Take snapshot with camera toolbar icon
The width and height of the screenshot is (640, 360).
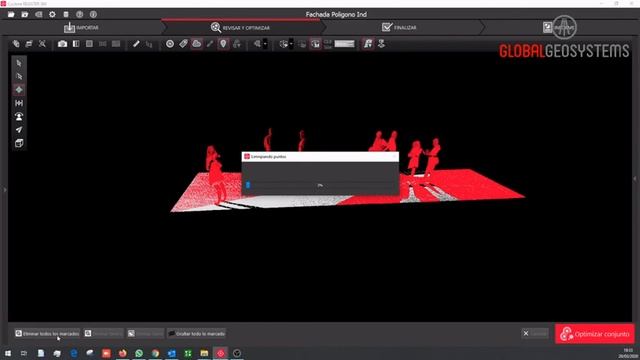[62, 44]
